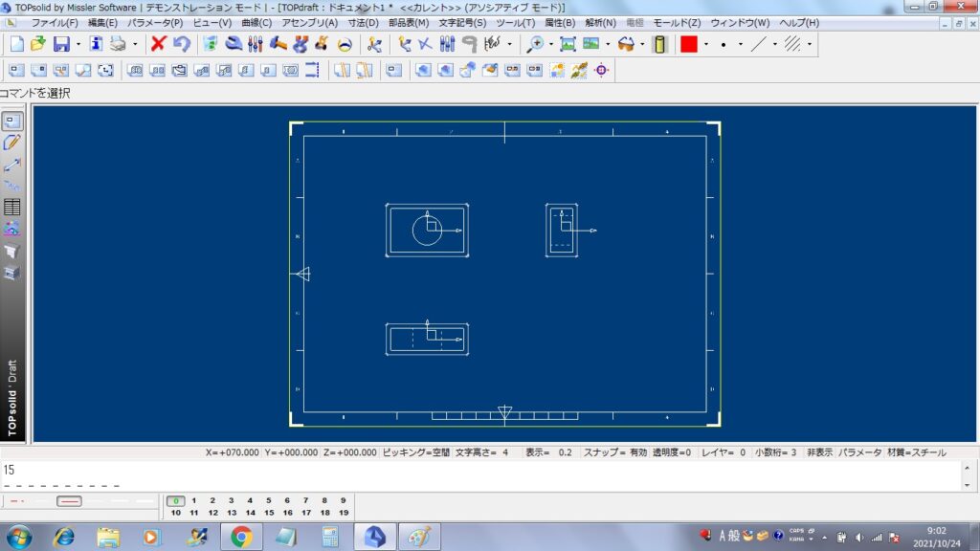Click the purple target icon in second toolbar
The height and width of the screenshot is (551, 980).
pyautogui.click(x=601, y=70)
